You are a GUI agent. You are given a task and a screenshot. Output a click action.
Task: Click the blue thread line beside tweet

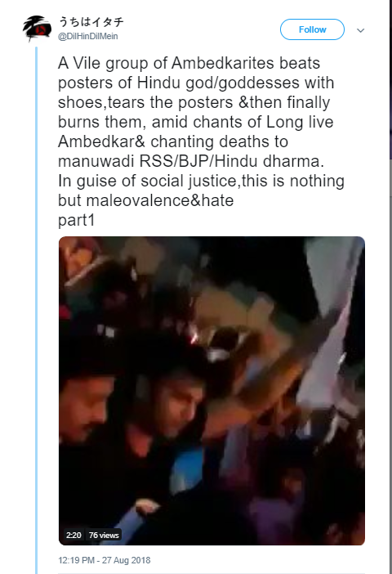[x=36, y=307]
